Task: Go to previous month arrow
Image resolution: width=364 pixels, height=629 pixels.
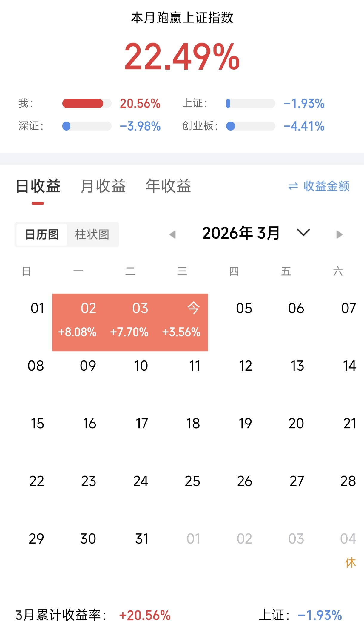Action: [x=172, y=234]
